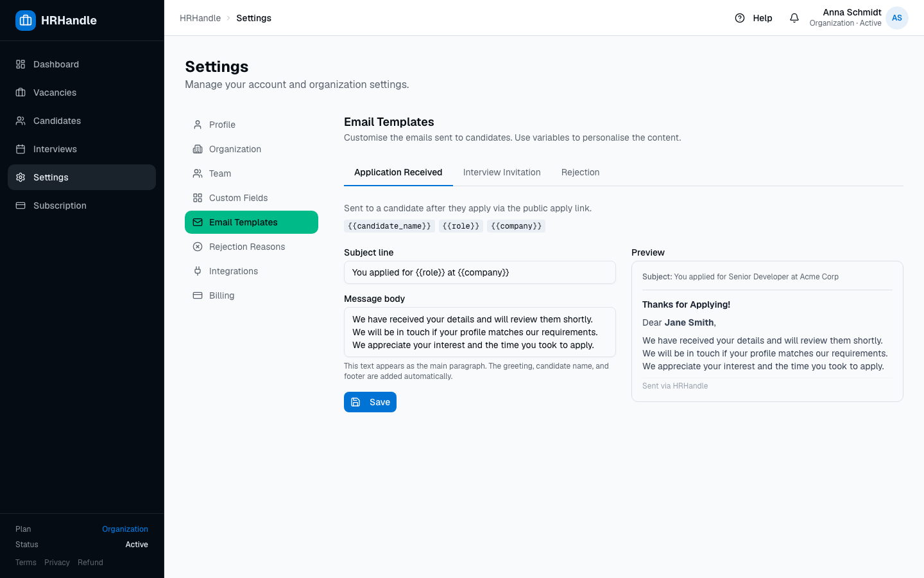This screenshot has height=578, width=924.
Task: Click the HRHandle briefcase logo icon
Action: pyautogui.click(x=26, y=21)
